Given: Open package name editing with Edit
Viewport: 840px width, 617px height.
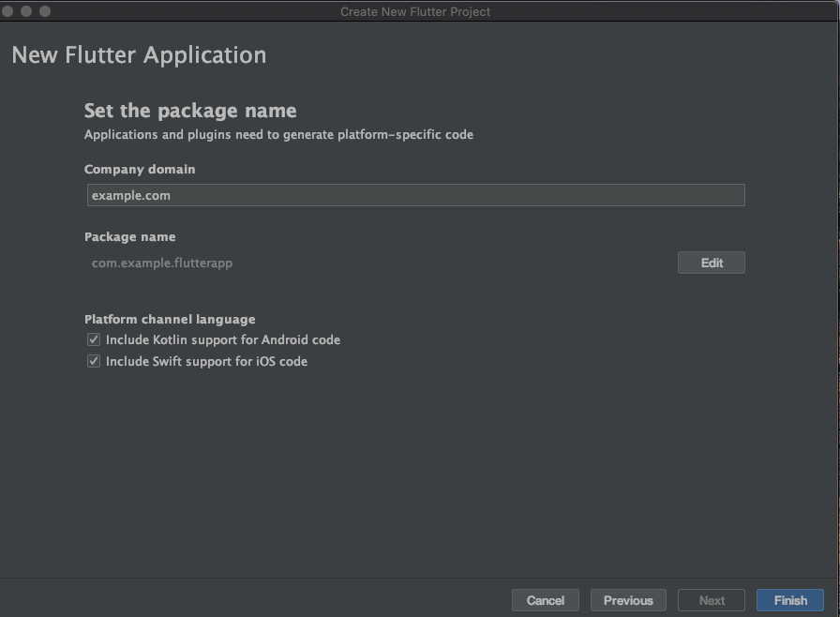Looking at the screenshot, I should pyautogui.click(x=711, y=263).
